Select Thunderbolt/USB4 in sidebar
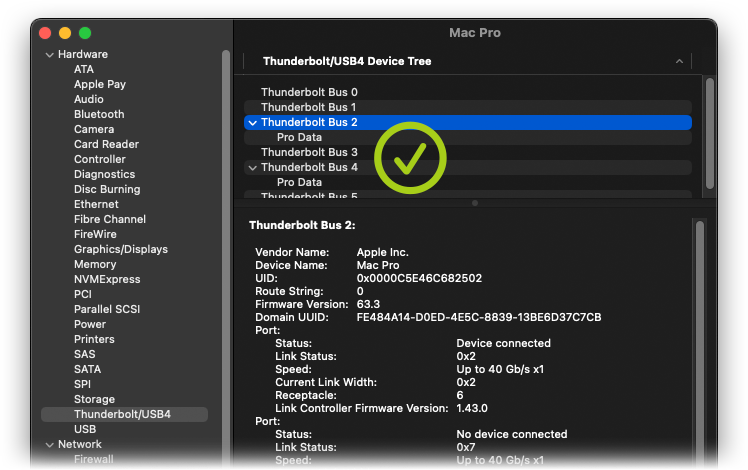Screen dimensions: 748x470 click(x=125, y=414)
